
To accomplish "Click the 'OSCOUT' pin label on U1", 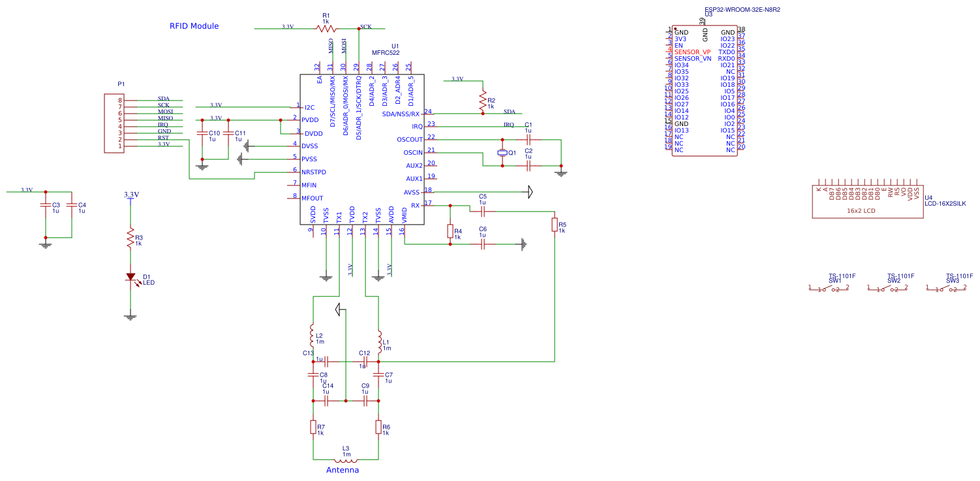I will point(410,140).
